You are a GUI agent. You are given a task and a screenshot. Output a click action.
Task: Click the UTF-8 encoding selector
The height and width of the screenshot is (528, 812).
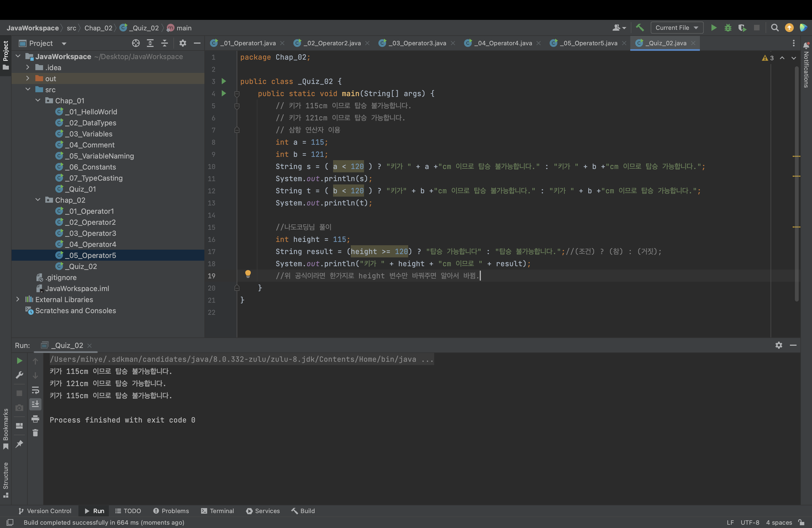[750, 522]
